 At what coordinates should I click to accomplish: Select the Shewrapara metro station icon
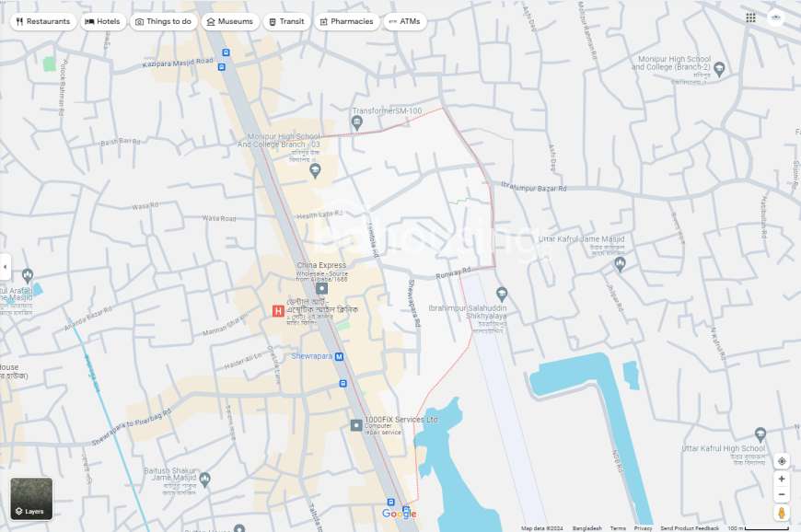pyautogui.click(x=339, y=357)
